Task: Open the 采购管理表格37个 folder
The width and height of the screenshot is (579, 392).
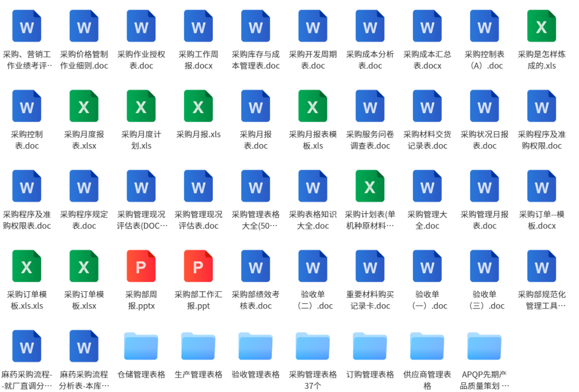Action: (313, 346)
